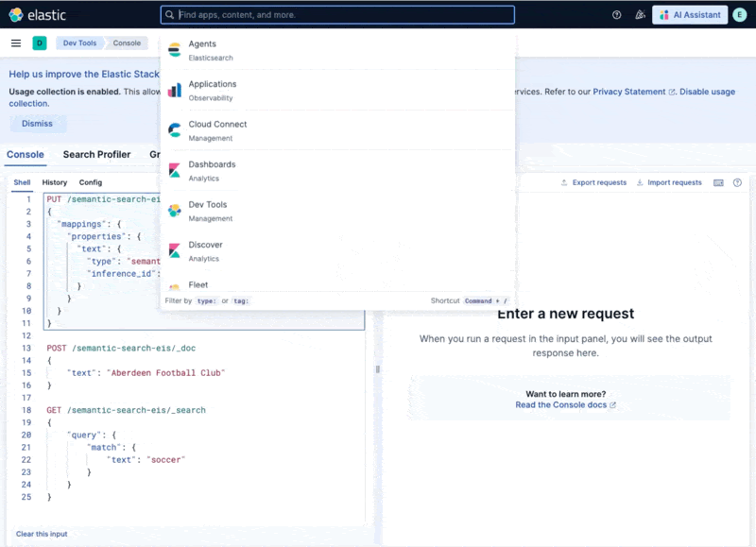This screenshot has width=756, height=547.
Task: Click the help icon beside the shortcuts icon
Action: (737, 182)
